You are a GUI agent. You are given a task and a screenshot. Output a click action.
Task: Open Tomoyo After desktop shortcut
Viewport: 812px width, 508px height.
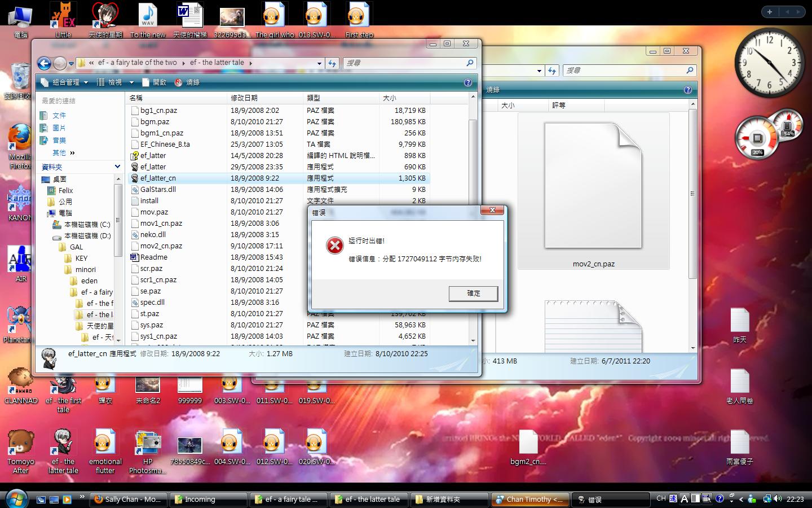(x=20, y=452)
